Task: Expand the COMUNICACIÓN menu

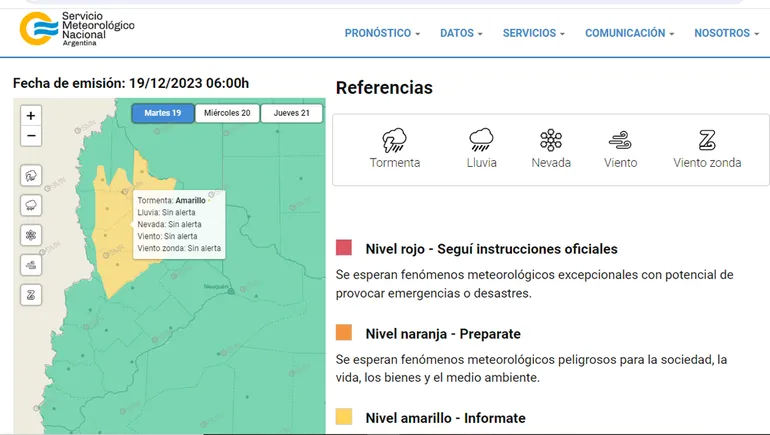Action: coord(629,33)
